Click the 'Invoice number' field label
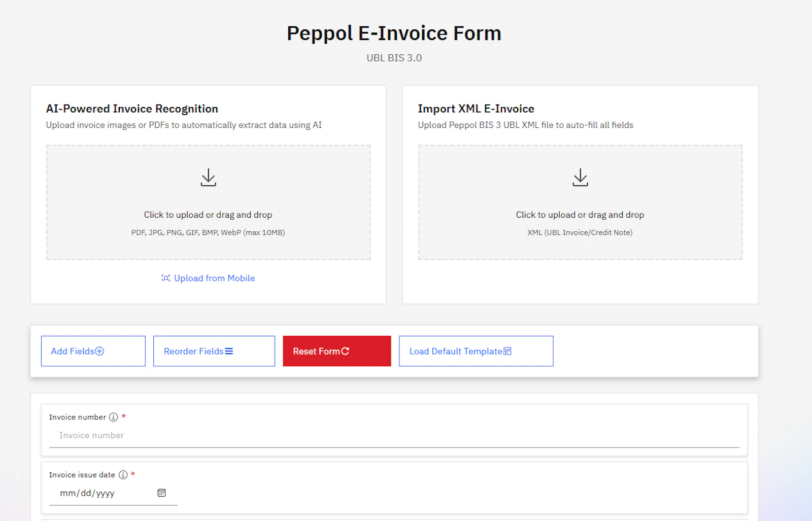This screenshot has width=812, height=521. pyautogui.click(x=78, y=417)
